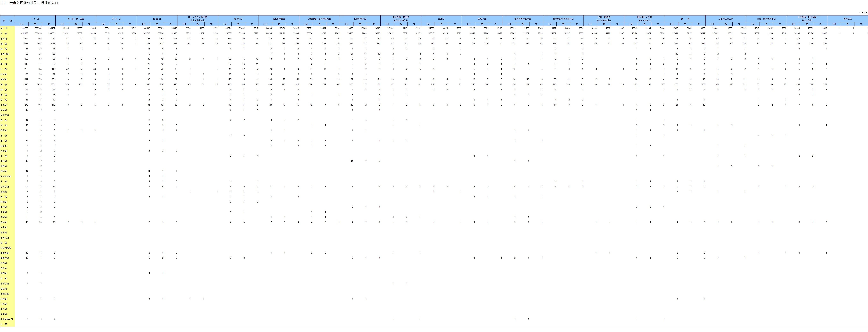Select Han manufacturing cell '101716'
Screen dimensions: 868x332
147,33
